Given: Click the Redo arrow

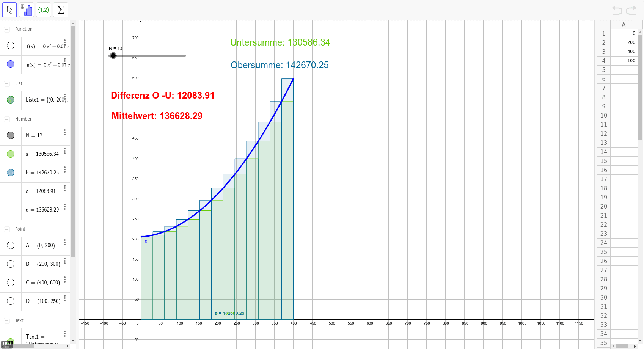Looking at the screenshot, I should pos(631,10).
